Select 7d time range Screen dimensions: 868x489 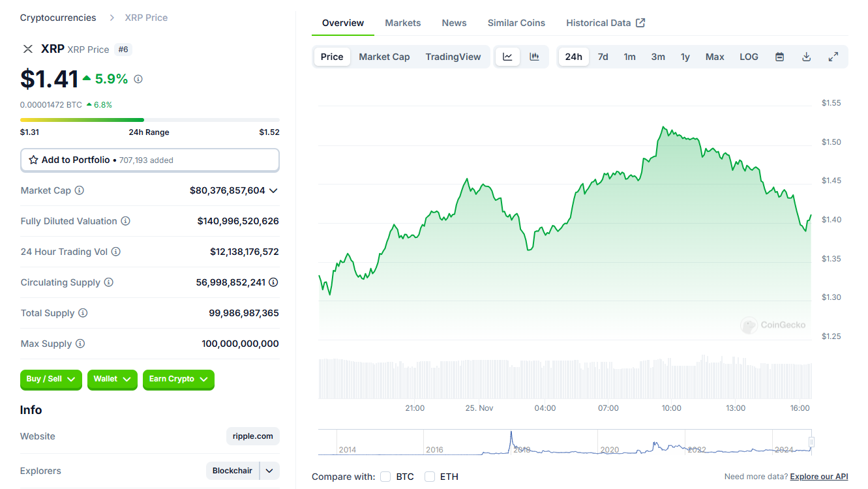coord(603,57)
